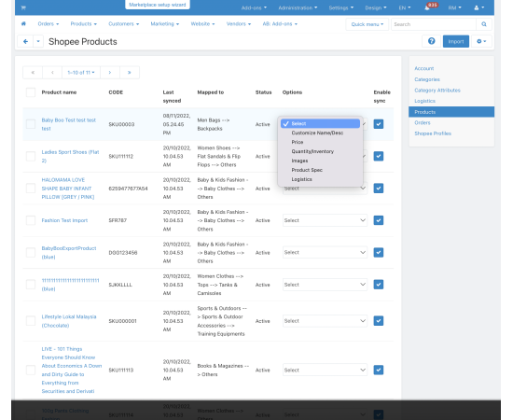Open user account icon menu
This screenshot has height=420, width=513.
pos(479,7)
